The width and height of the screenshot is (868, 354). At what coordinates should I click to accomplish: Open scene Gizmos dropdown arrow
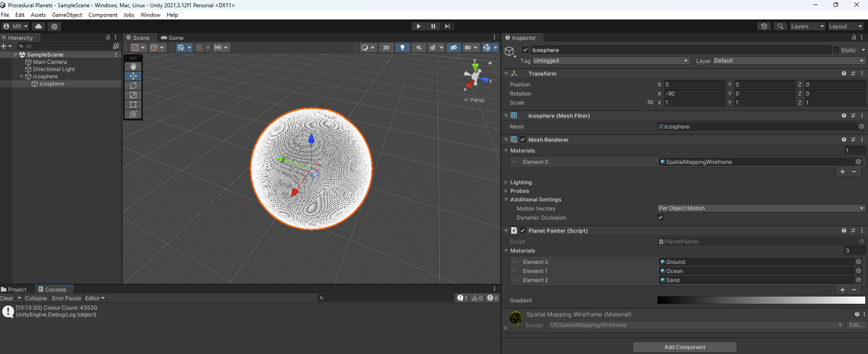click(495, 48)
